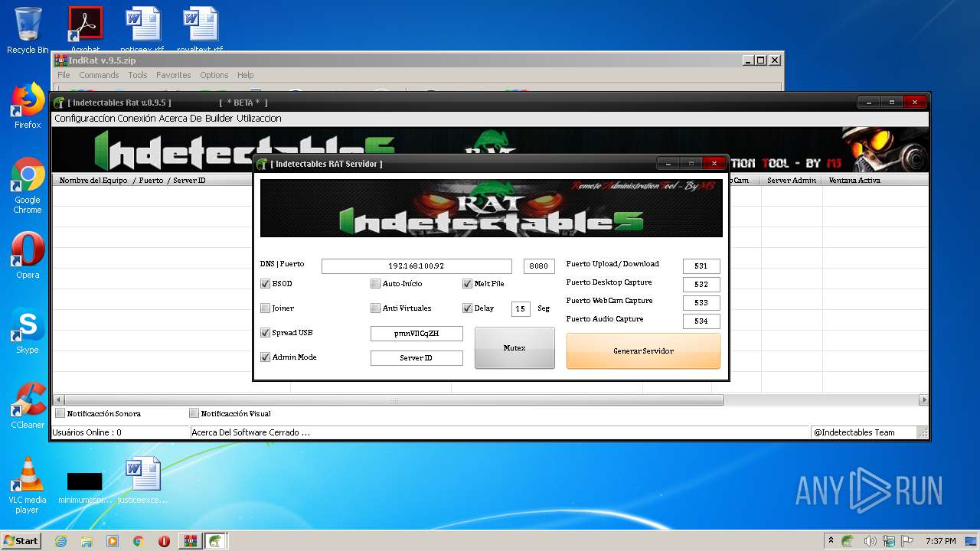Click scrollbar left arrow in main window

tap(58, 399)
